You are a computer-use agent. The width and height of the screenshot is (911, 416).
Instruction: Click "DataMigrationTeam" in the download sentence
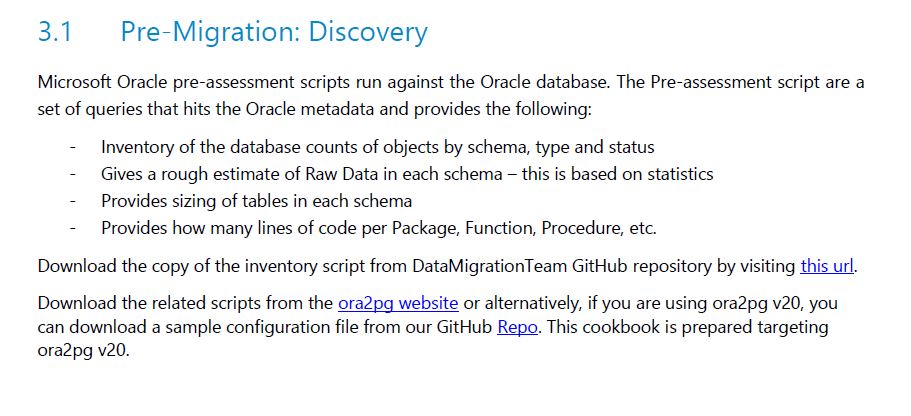coord(490,267)
